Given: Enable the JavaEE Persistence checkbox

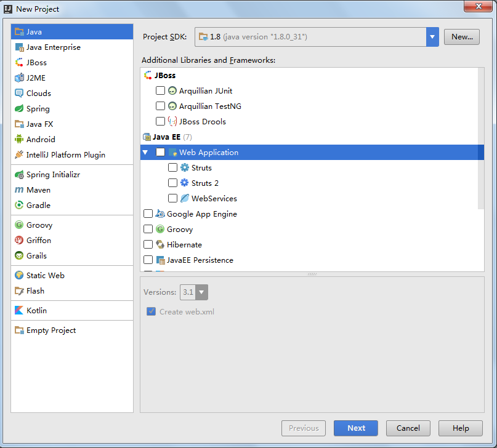Looking at the screenshot, I should click(x=148, y=260).
